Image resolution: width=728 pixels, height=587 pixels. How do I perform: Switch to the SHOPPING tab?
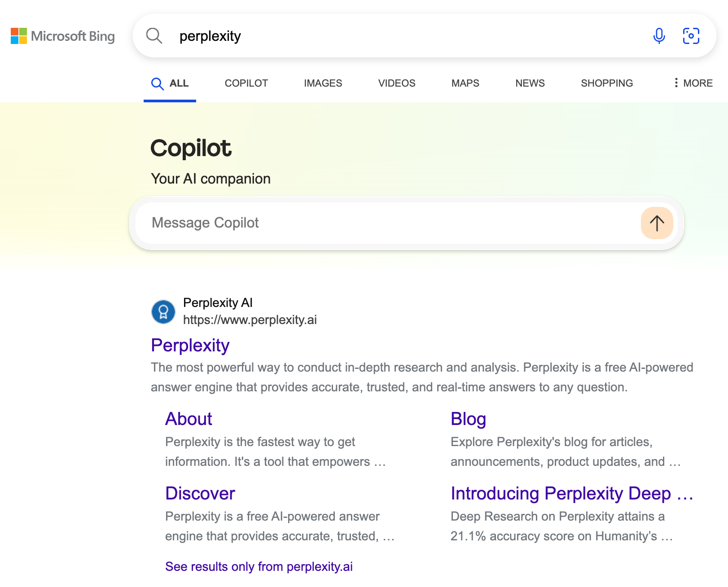pyautogui.click(x=607, y=83)
